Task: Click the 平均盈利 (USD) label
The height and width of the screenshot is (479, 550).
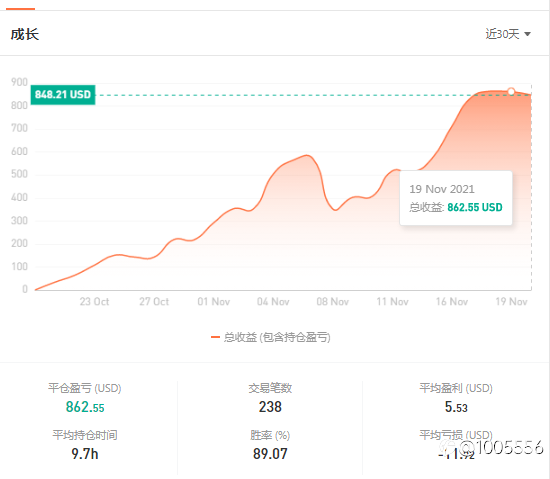Action: tap(456, 388)
